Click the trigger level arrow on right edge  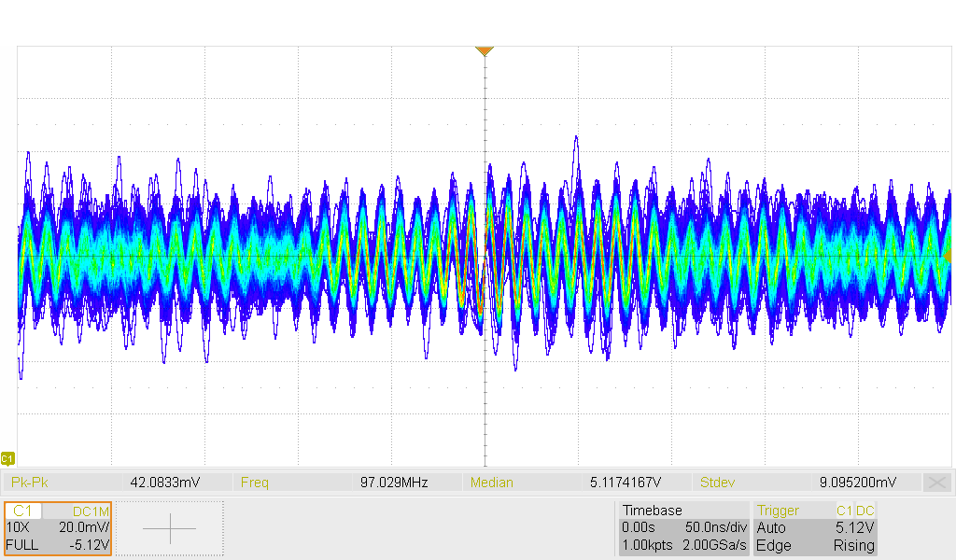pyautogui.click(x=949, y=255)
